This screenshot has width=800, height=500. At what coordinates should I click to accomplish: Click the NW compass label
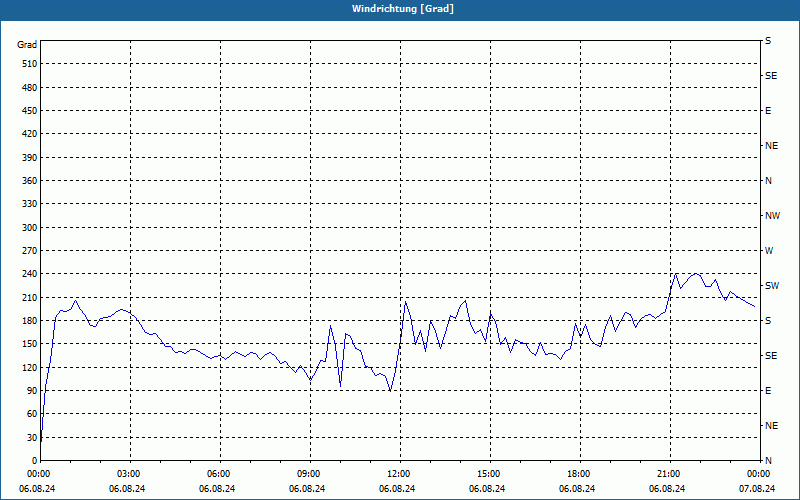click(772, 216)
